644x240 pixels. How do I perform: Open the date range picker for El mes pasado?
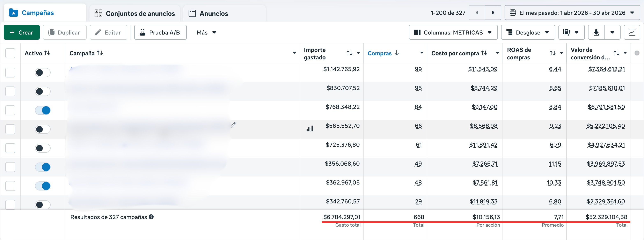572,13
